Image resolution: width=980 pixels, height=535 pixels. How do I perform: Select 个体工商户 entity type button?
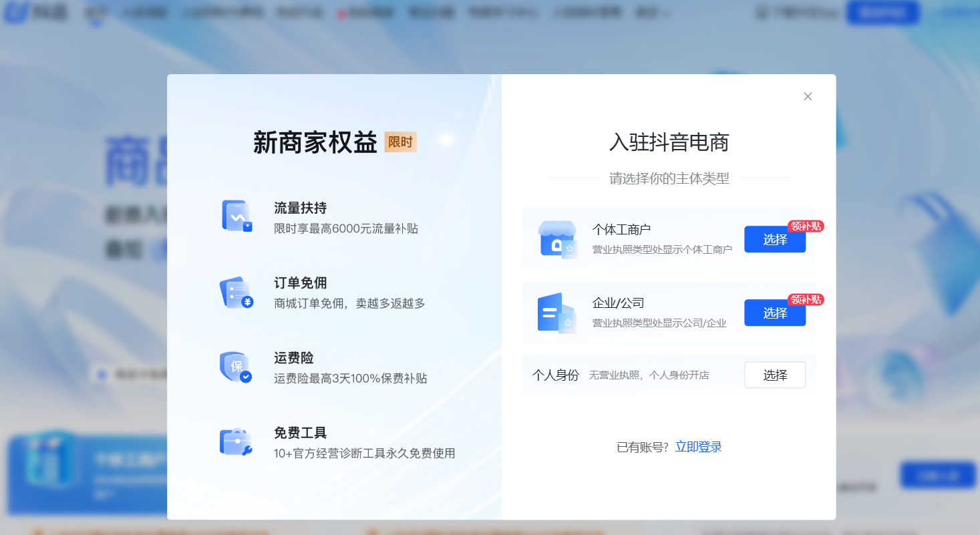tap(775, 239)
